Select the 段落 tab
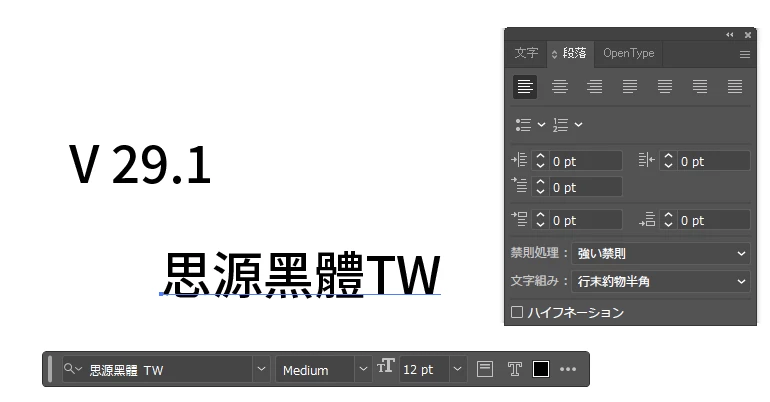 click(570, 53)
